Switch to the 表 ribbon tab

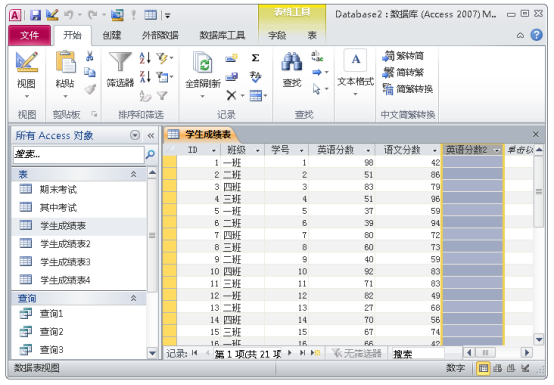click(312, 35)
